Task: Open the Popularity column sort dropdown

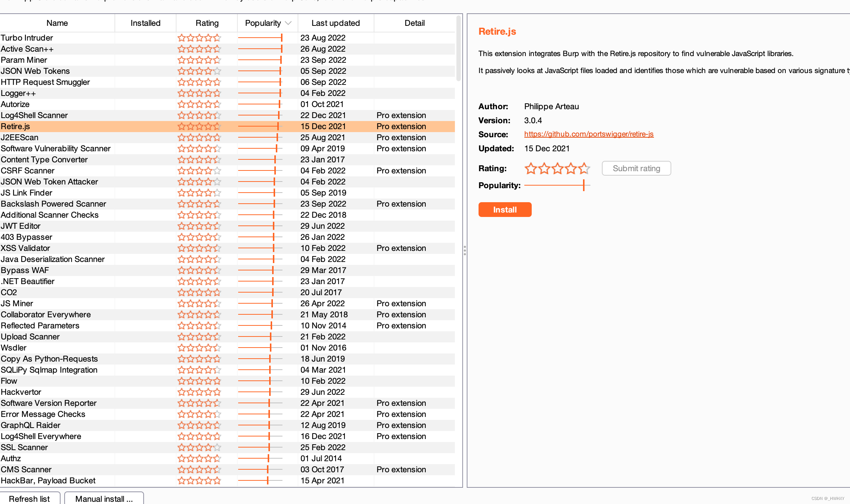Action: click(288, 23)
